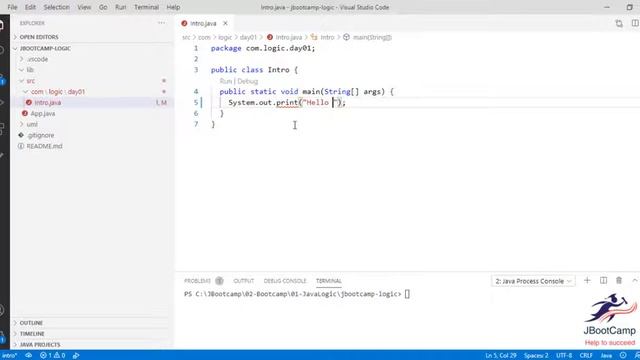The width and height of the screenshot is (640, 360).
Task: Split the terminal pane
Action: click(603, 280)
